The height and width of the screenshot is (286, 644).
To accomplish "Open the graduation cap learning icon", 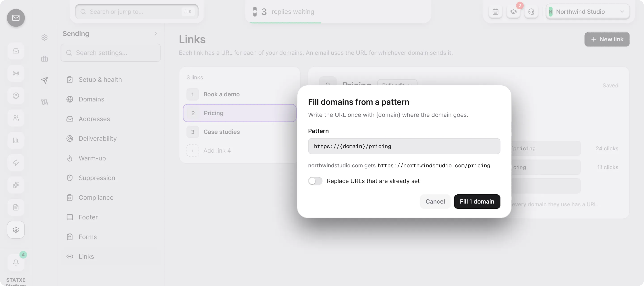I will pyautogui.click(x=513, y=12).
